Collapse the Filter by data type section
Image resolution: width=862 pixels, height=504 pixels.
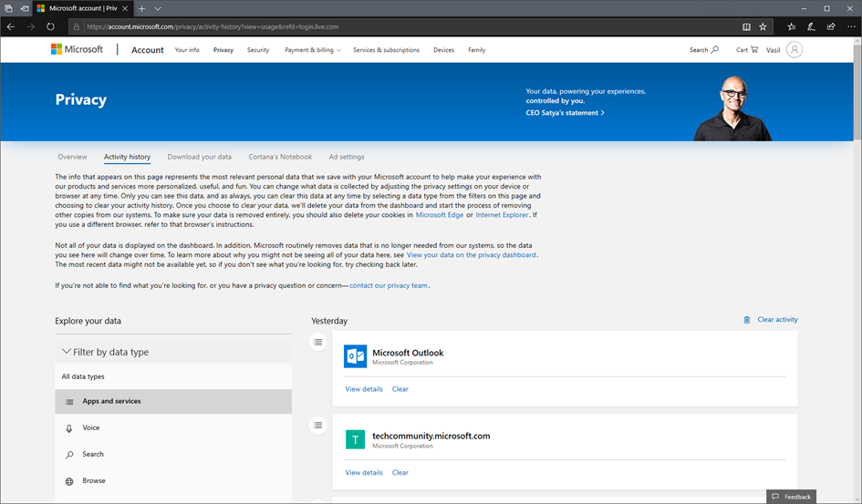pos(66,352)
